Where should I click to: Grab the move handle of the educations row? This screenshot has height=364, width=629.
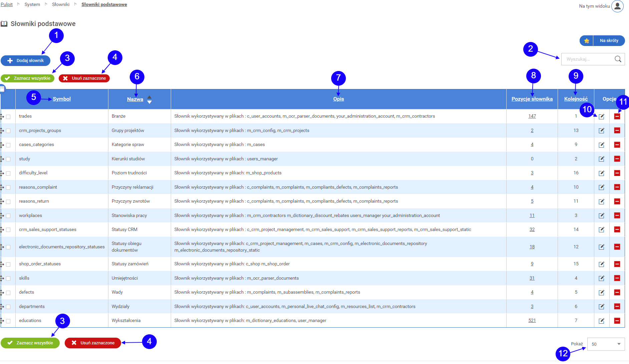click(2, 321)
